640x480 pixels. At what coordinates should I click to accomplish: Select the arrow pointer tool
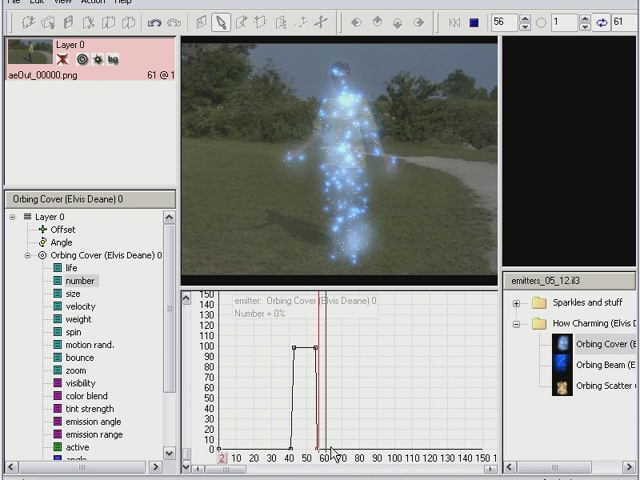(x=221, y=22)
